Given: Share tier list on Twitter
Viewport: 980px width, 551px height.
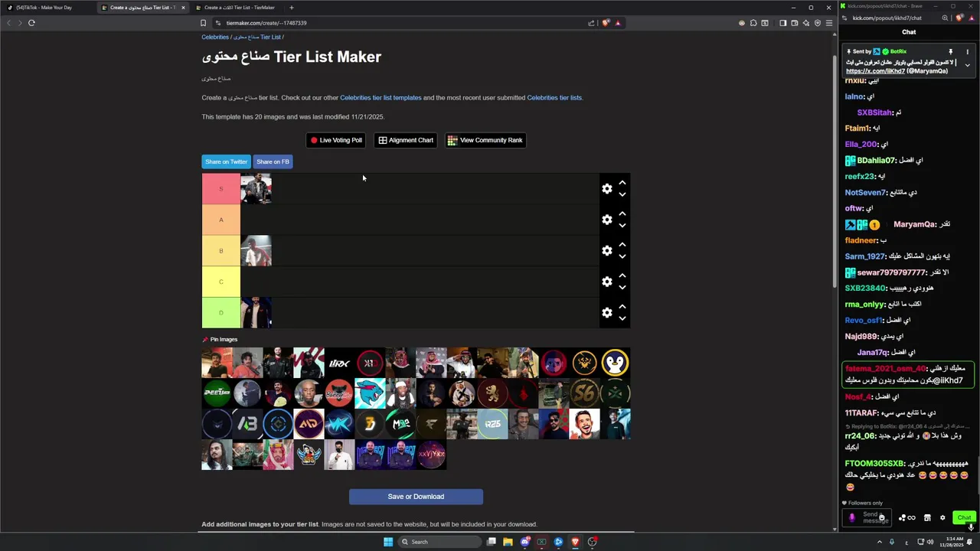Looking at the screenshot, I should coord(226,161).
